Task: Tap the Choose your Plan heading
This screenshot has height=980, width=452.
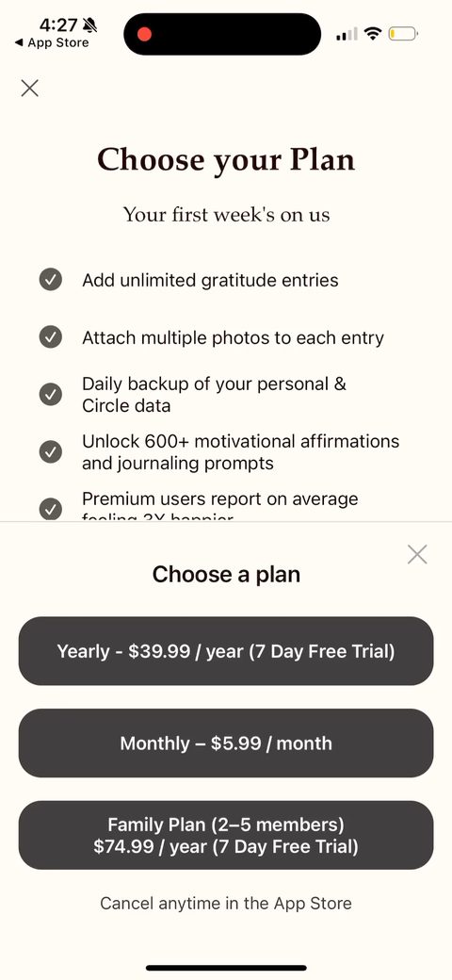Action: tap(226, 159)
